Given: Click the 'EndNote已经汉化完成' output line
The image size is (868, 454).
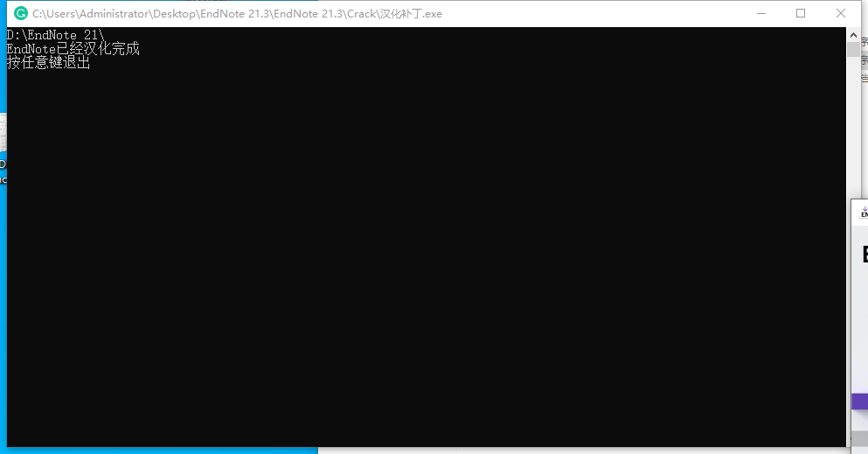Looking at the screenshot, I should [73, 49].
